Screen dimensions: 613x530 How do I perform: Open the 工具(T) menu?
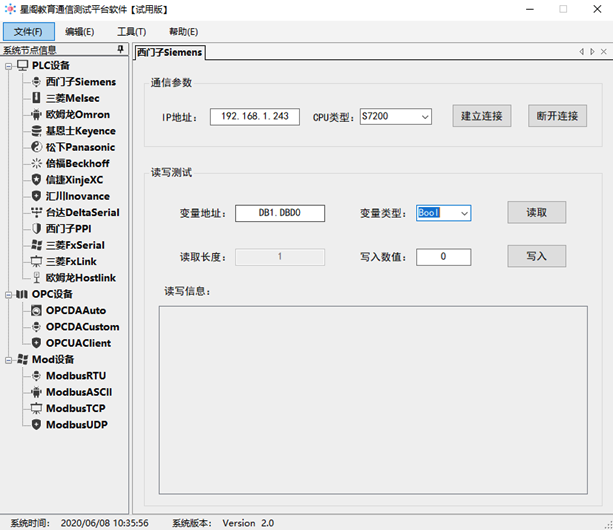coord(131,31)
